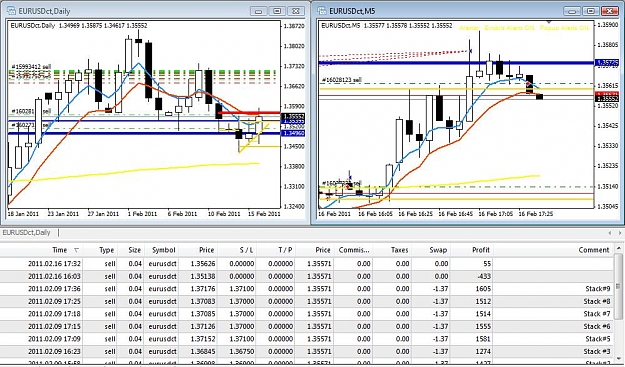This screenshot has height=367, width=625.
Task: Sort by the Size column header
Action: pyautogui.click(x=135, y=250)
